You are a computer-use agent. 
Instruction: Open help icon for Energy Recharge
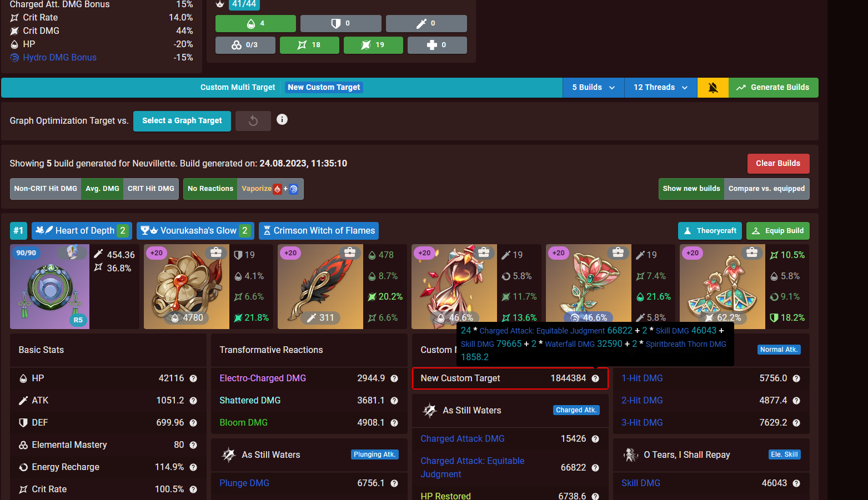[193, 467]
